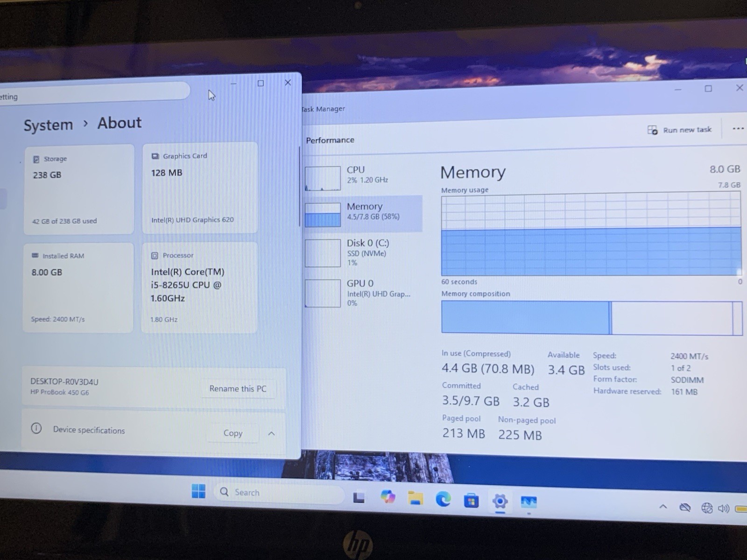Screen dimensions: 747x560
Task: Click the '42 GB of 238 GB used' text
Action: pos(64,221)
